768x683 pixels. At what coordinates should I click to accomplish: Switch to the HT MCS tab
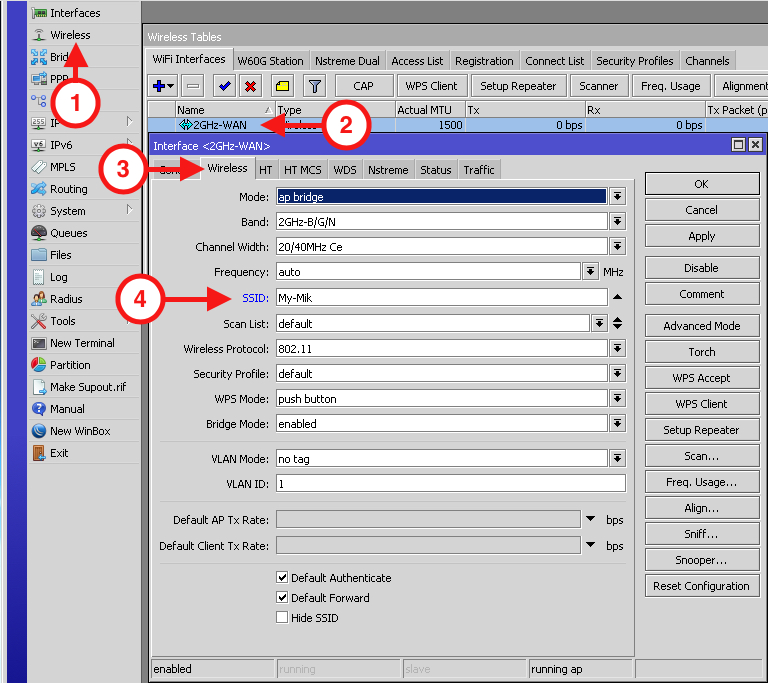303,170
